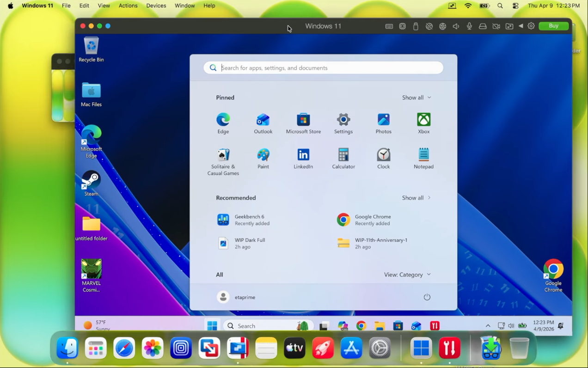This screenshot has height=368, width=588.
Task: Open the View menu in the menu bar
Action: [x=104, y=6]
